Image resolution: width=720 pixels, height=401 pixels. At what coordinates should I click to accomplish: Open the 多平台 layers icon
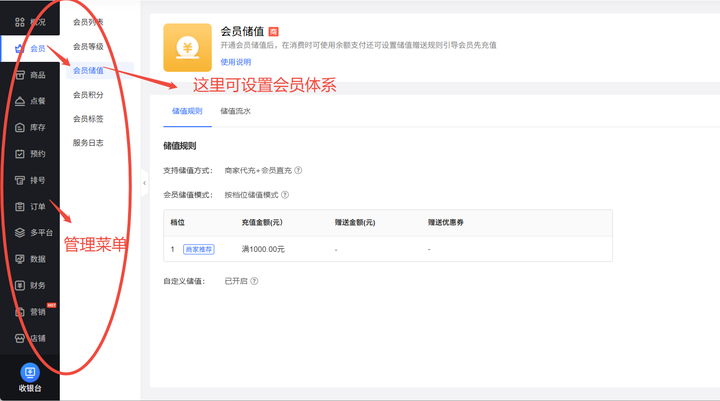(x=20, y=233)
